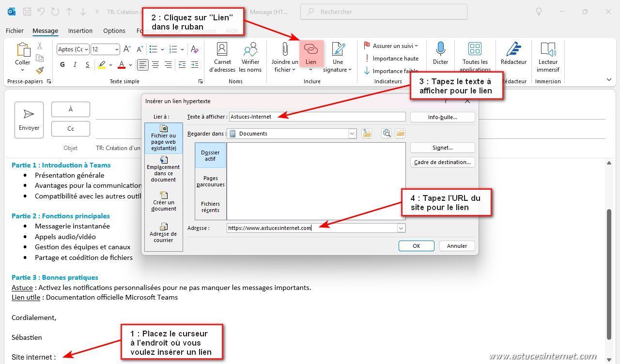Viewport: 620px width, 364px height.
Task: Increase font size with the larger A icon
Action: click(127, 49)
